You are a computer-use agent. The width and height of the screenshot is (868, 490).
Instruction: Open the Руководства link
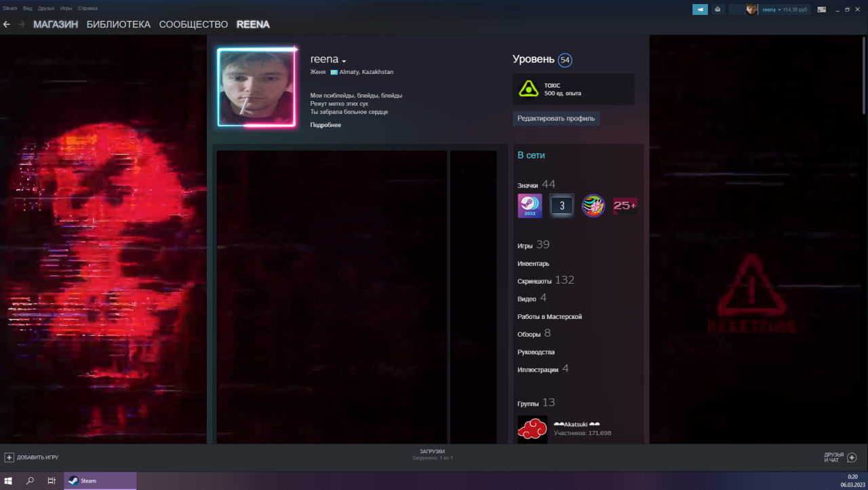tap(536, 352)
